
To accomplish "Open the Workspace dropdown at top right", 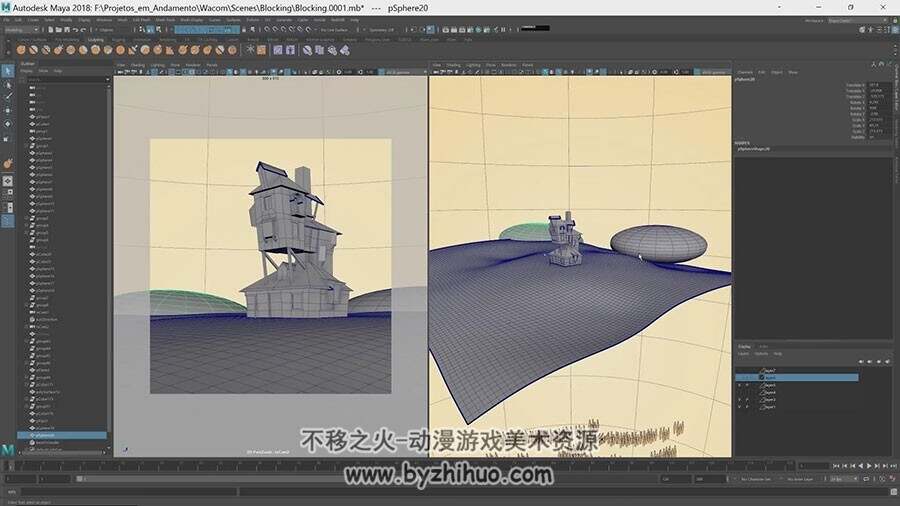I will [856, 21].
